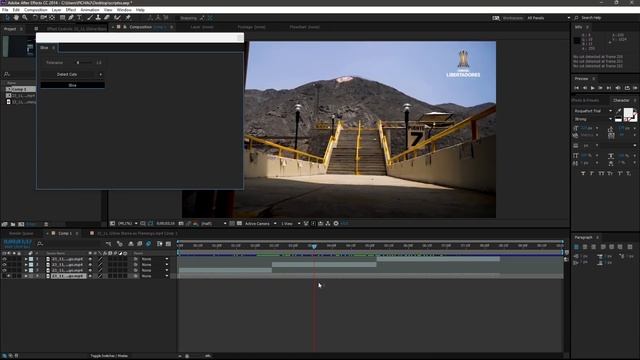
Task: Click the project panel search icon
Action: 7,74
